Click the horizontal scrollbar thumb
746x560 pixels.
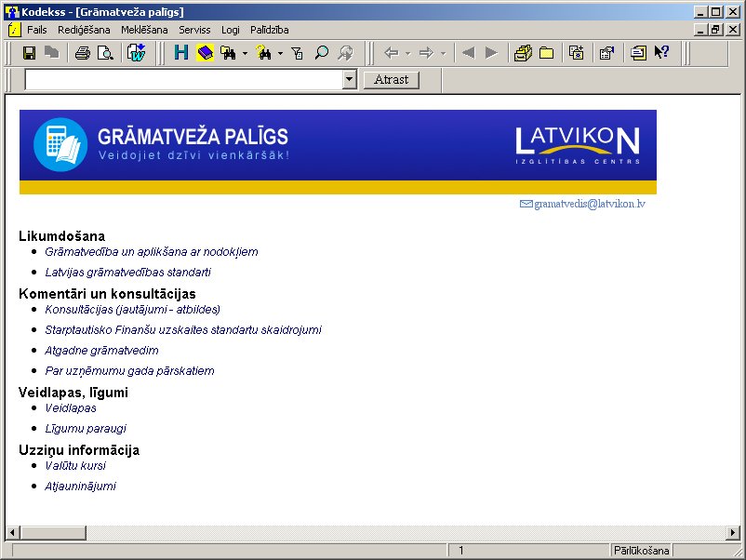click(53, 532)
